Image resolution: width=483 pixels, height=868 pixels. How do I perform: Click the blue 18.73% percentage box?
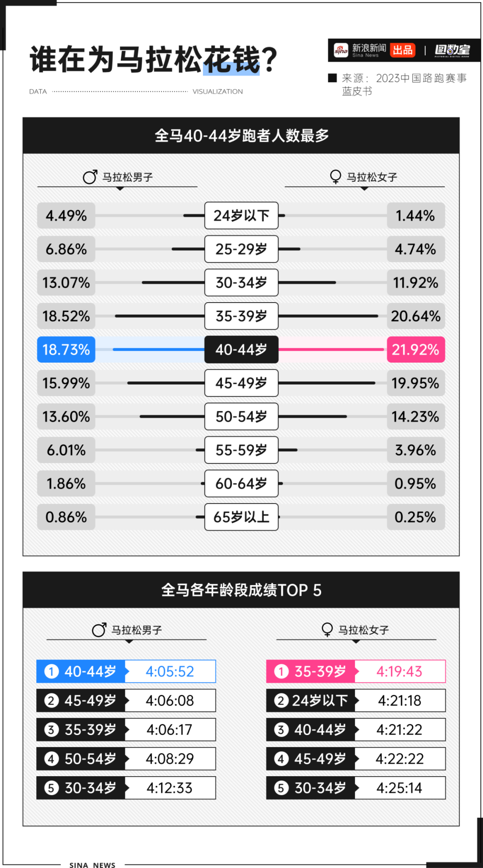(x=66, y=350)
